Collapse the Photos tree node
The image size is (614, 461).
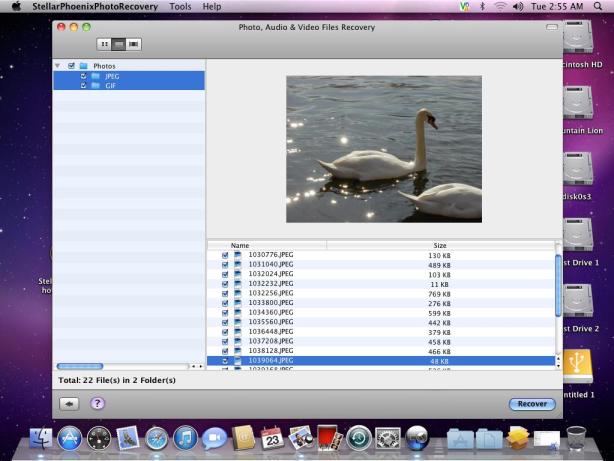tap(58, 66)
